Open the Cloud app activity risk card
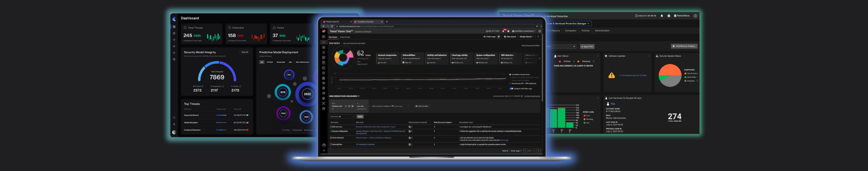This screenshot has height=171, width=868. 461,59
